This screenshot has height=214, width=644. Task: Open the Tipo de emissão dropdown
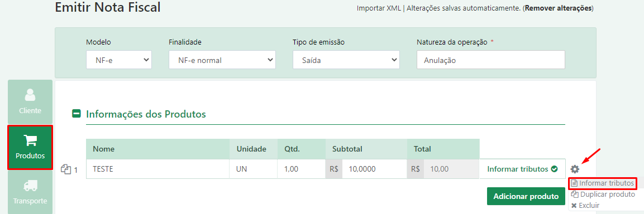346,60
